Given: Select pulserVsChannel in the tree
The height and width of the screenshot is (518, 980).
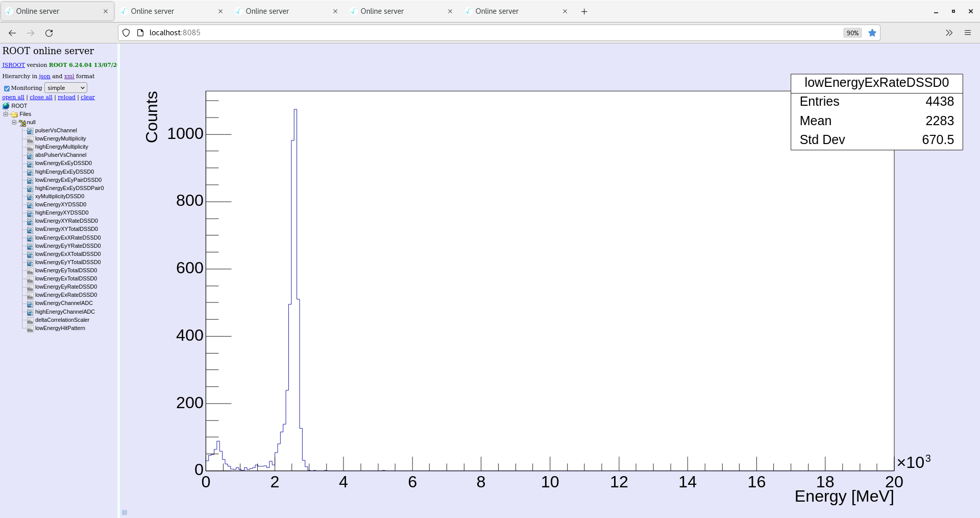Looking at the screenshot, I should click(56, 131).
